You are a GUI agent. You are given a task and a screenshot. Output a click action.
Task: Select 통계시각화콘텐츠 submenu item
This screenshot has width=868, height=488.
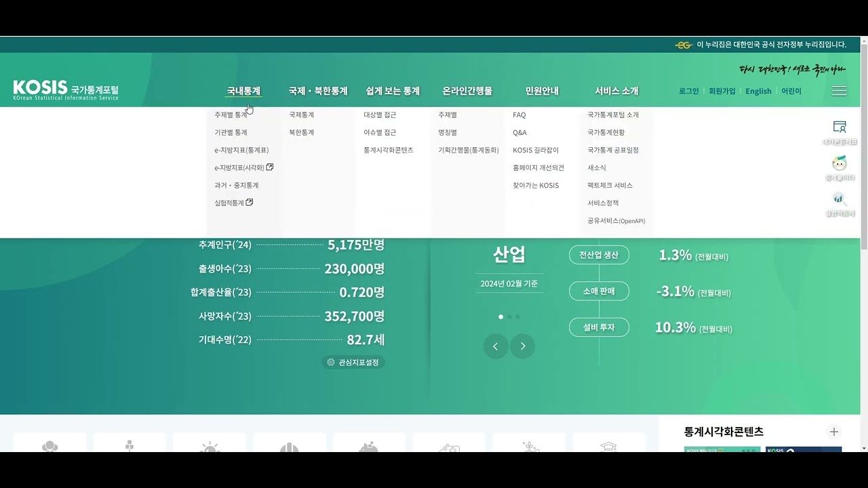tap(389, 150)
